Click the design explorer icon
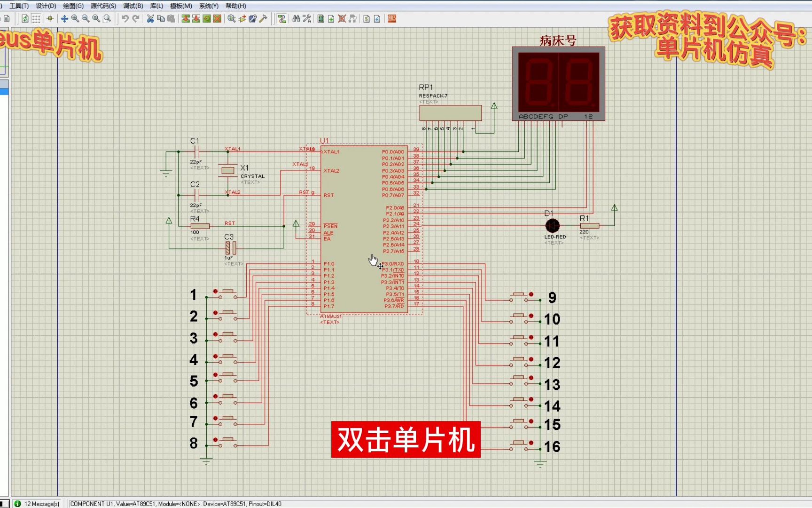 point(321,18)
